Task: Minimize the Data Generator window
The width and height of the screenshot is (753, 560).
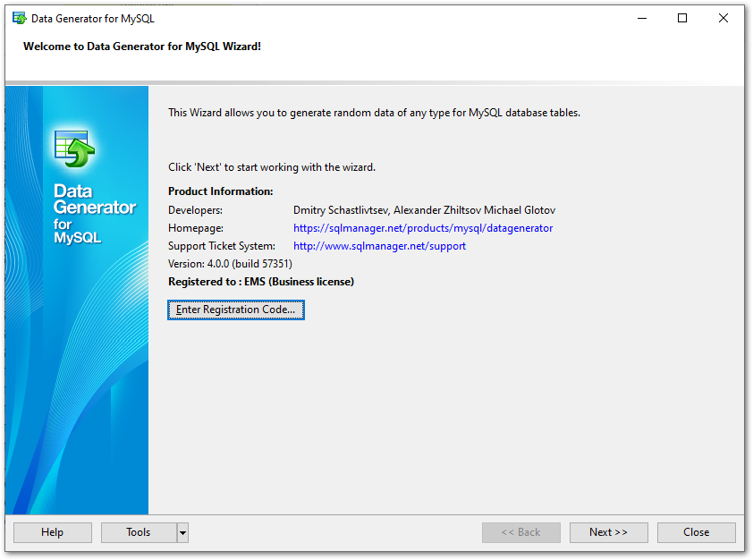Action: pyautogui.click(x=642, y=18)
